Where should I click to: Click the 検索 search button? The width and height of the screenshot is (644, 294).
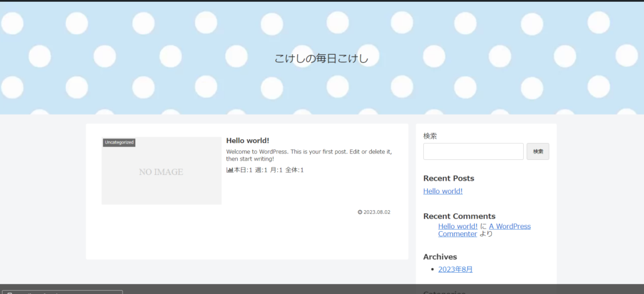[538, 151]
